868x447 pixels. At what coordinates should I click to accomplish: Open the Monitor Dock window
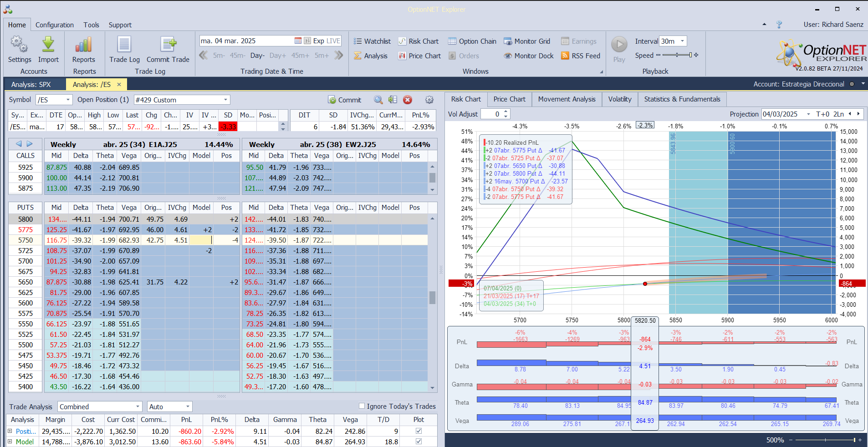point(529,56)
